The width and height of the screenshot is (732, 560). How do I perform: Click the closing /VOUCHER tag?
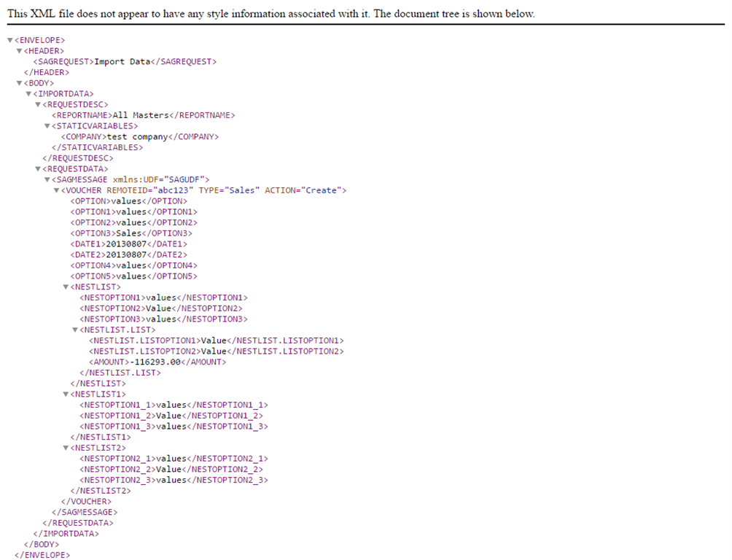point(86,502)
